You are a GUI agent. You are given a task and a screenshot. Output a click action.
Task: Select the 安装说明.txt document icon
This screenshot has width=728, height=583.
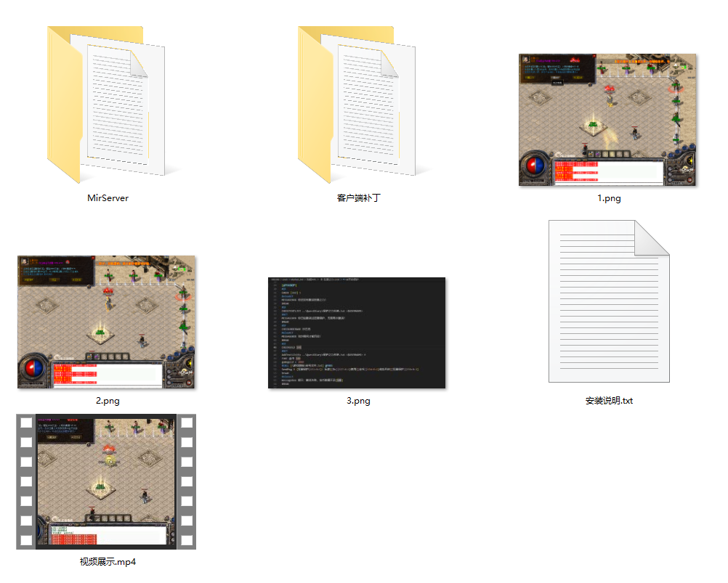(x=609, y=301)
